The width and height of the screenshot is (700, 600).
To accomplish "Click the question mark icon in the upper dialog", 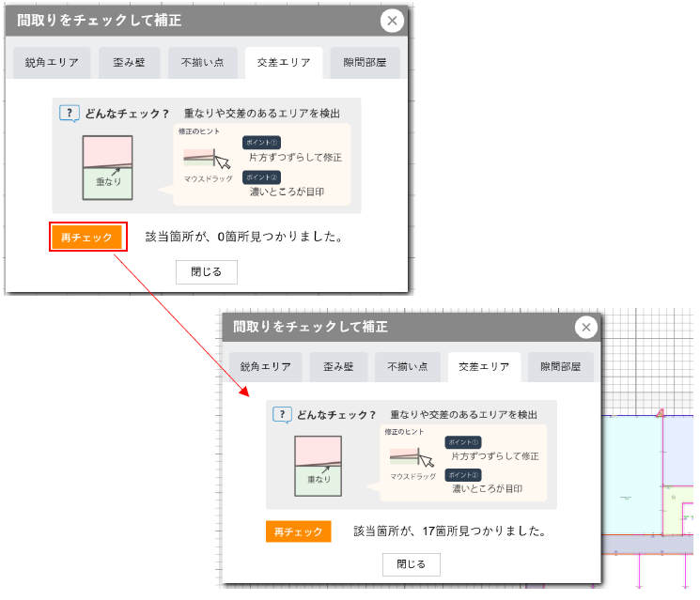I will (x=70, y=114).
